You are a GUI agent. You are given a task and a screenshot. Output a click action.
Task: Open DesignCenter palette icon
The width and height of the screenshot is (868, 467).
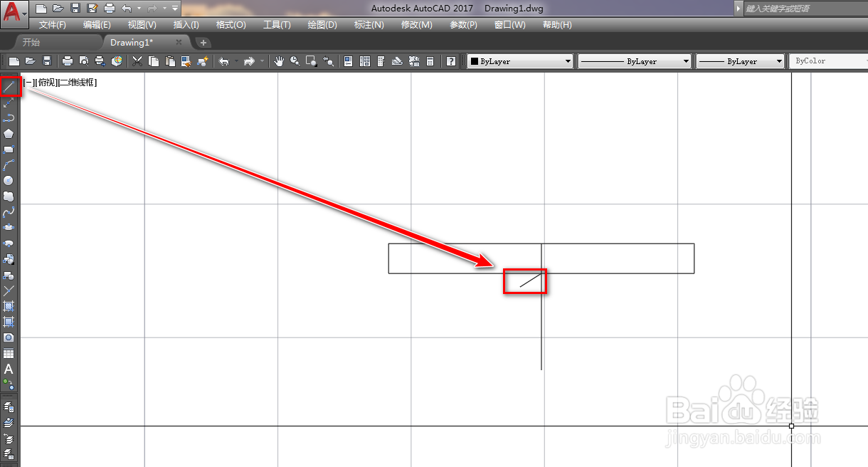point(364,61)
